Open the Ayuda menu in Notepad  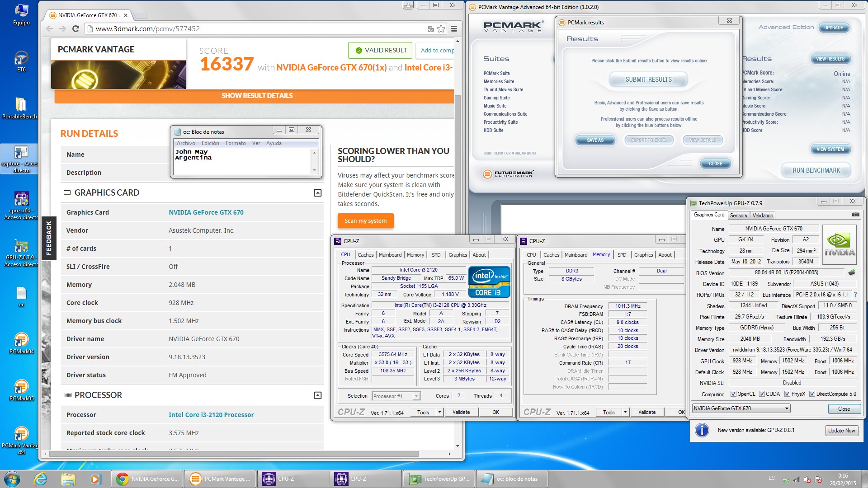(x=274, y=143)
